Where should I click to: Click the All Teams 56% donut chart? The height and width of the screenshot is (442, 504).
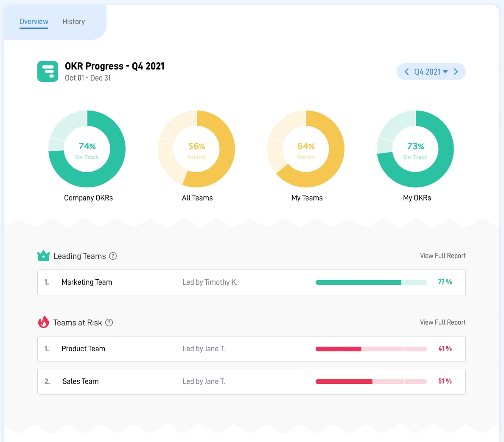point(196,149)
